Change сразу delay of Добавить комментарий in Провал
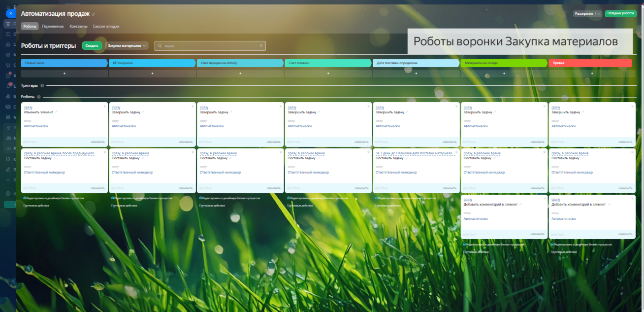 555,200
